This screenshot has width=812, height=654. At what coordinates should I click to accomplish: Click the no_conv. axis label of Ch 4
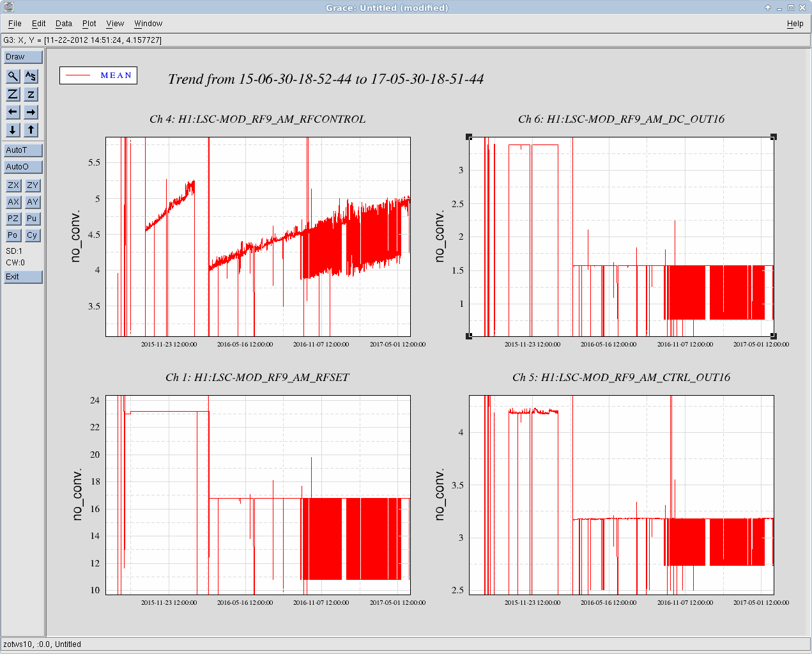click(76, 236)
